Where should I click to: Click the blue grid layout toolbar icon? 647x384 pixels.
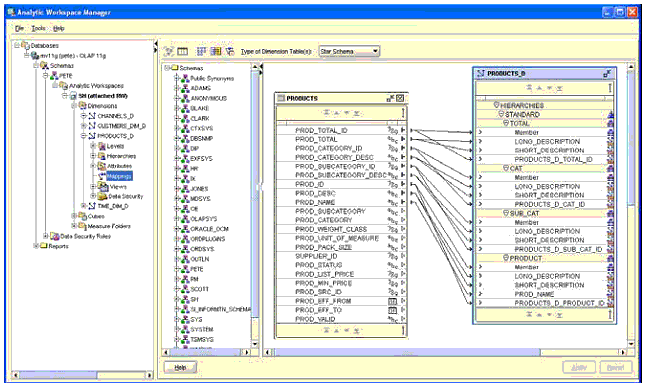[x=201, y=51]
